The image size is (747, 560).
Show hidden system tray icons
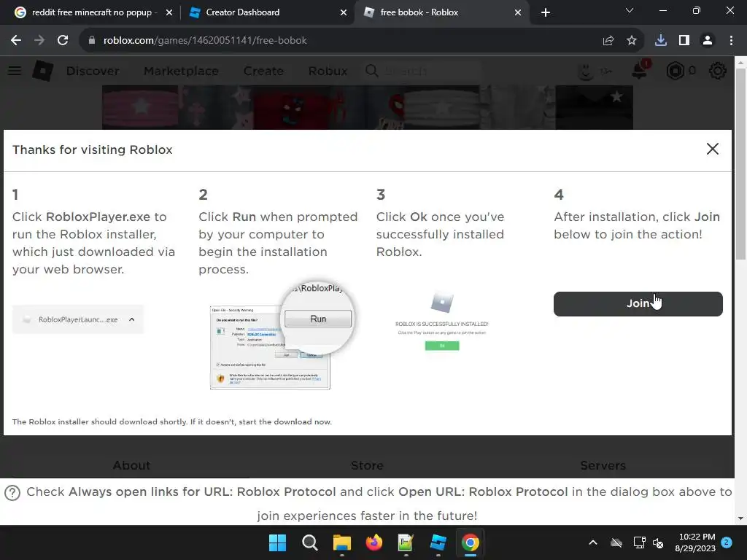tap(593, 542)
